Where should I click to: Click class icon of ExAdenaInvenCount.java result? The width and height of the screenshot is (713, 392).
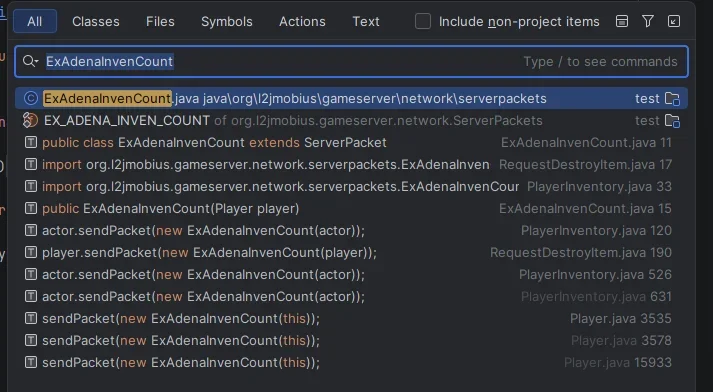(x=31, y=98)
